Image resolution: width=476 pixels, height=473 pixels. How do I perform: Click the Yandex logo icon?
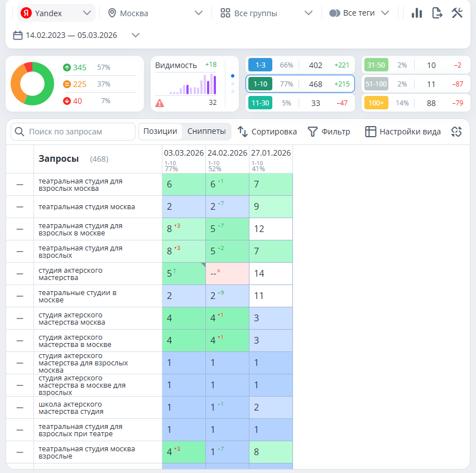(26, 13)
